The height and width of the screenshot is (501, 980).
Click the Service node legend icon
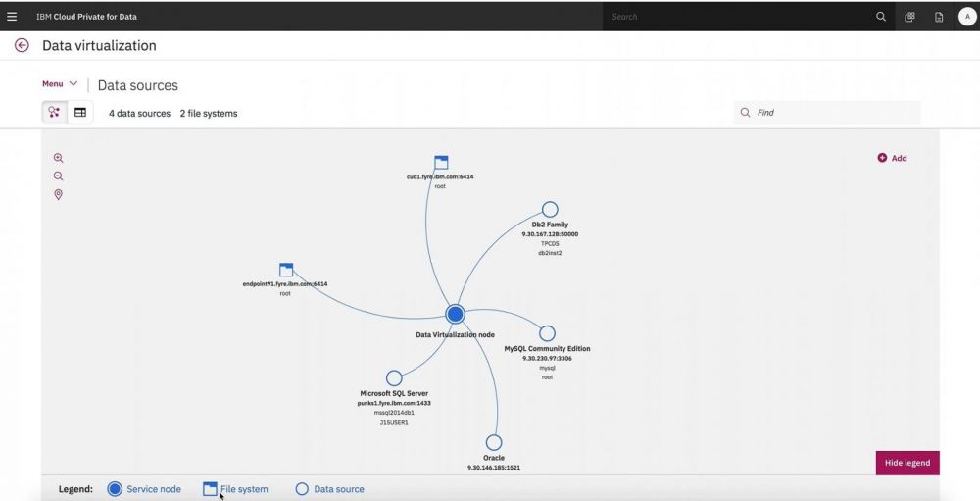pyautogui.click(x=115, y=489)
